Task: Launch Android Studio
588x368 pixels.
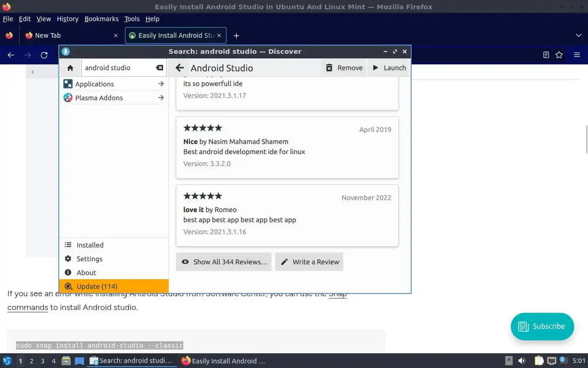Action: (x=389, y=68)
